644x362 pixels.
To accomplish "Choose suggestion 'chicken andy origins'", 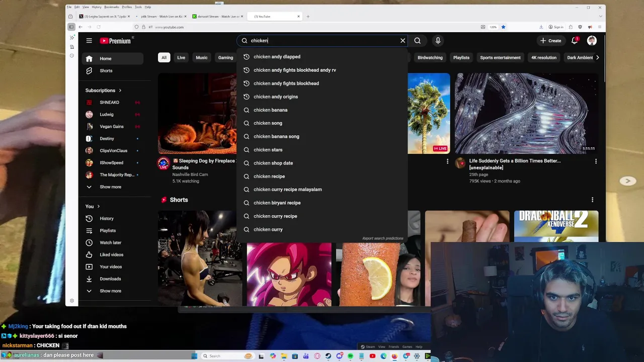I will point(322,97).
